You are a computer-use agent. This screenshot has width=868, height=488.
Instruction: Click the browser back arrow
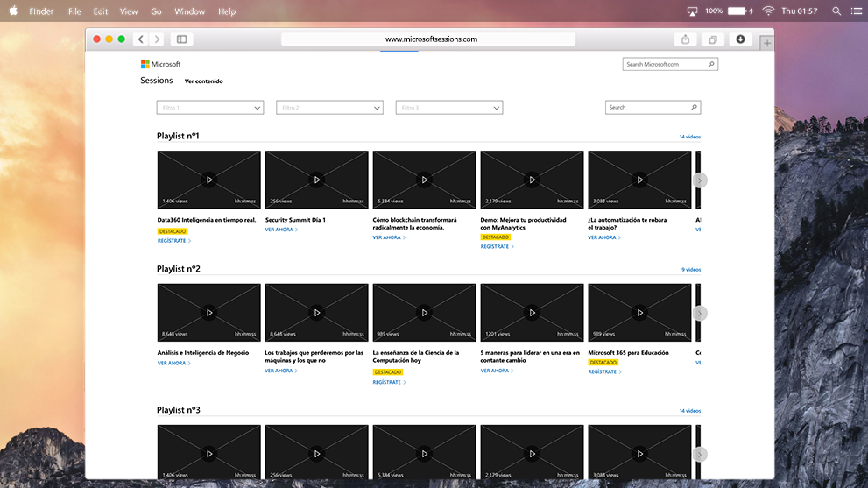click(141, 39)
